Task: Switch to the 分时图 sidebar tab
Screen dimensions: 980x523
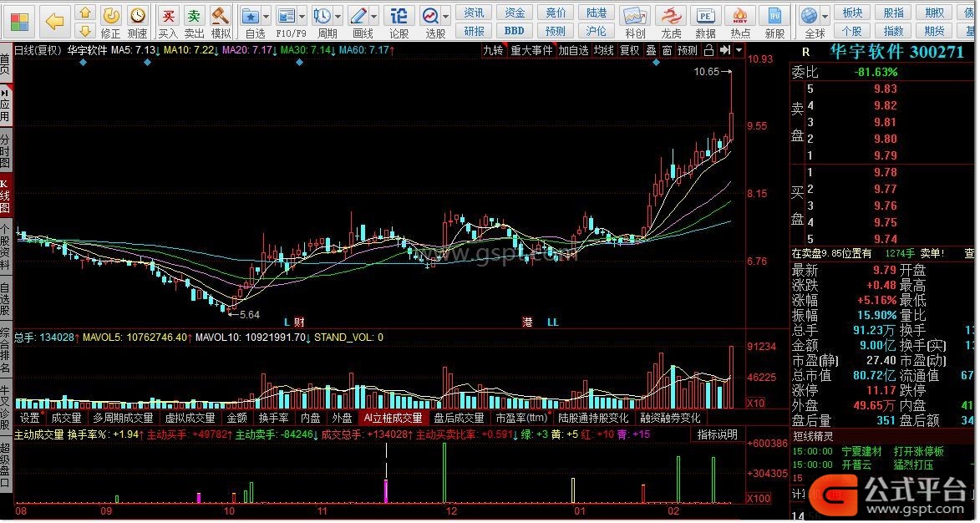Action: coord(5,150)
